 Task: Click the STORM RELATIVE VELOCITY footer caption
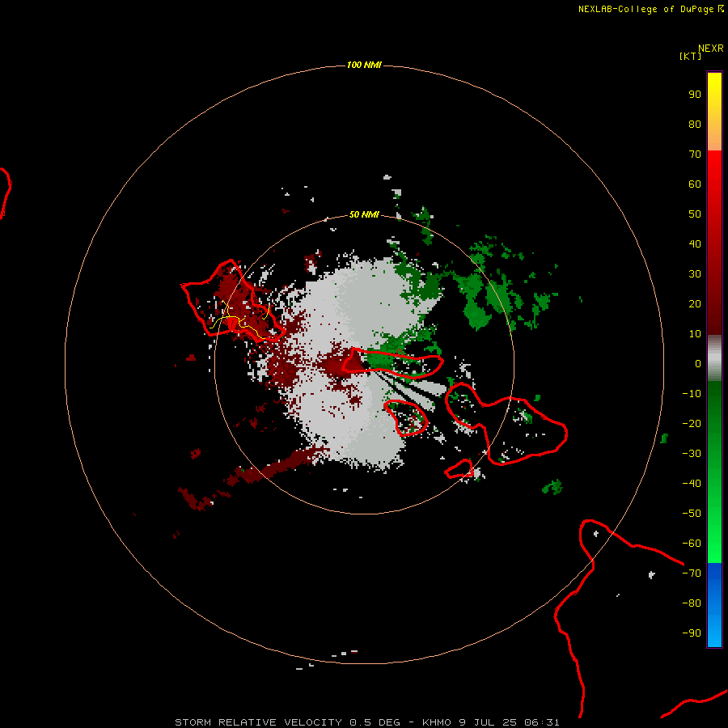[366, 722]
